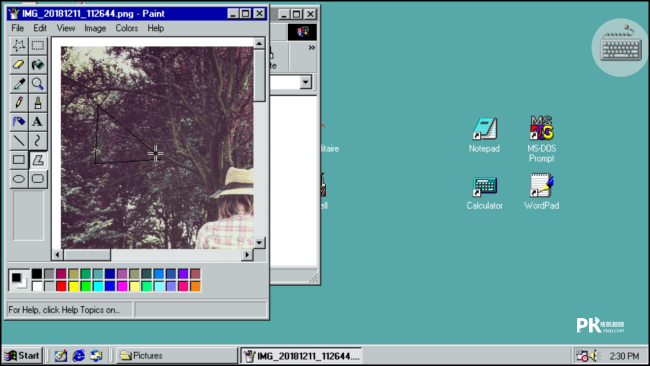Click the horizontal scrollbar right arrow
This screenshot has height=366, width=650.
(x=247, y=255)
